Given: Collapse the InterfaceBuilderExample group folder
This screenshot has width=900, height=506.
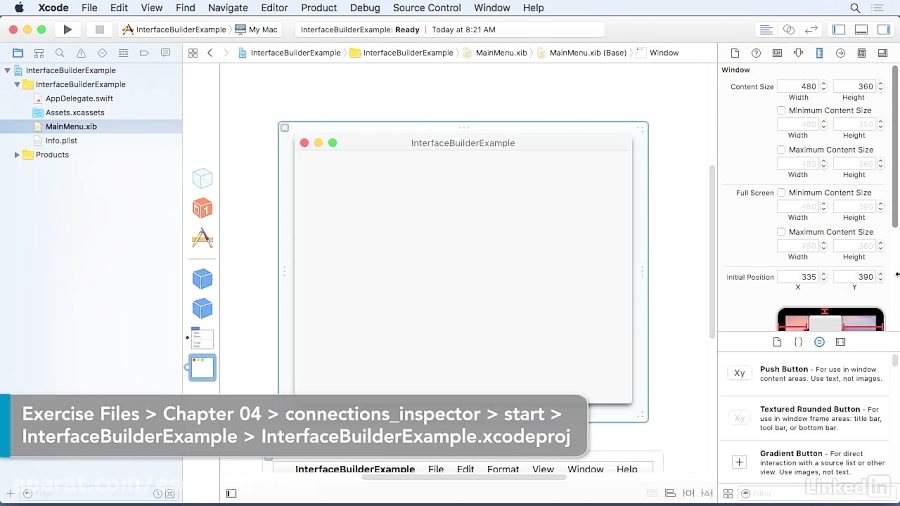Looking at the screenshot, I should click(x=17, y=84).
